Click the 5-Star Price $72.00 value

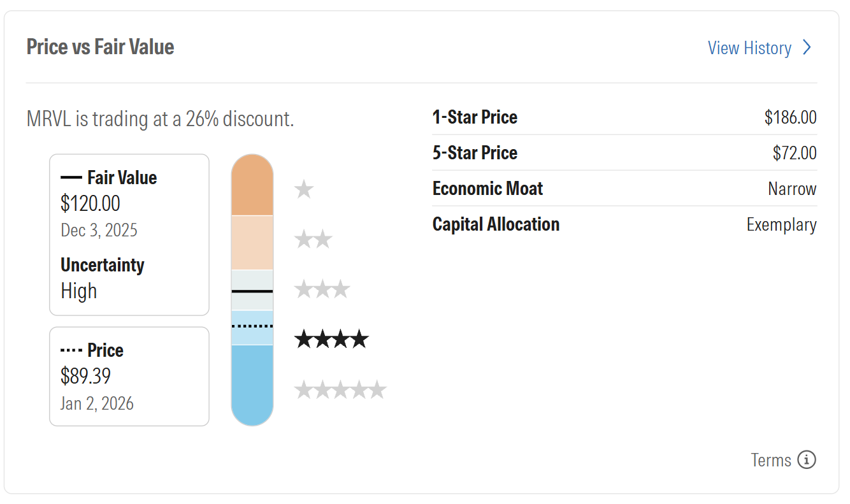click(x=794, y=153)
